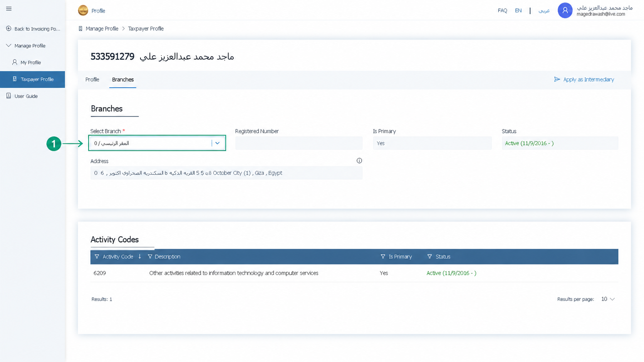Click the Status field Active value
644x362 pixels.
pyautogui.click(x=560, y=143)
